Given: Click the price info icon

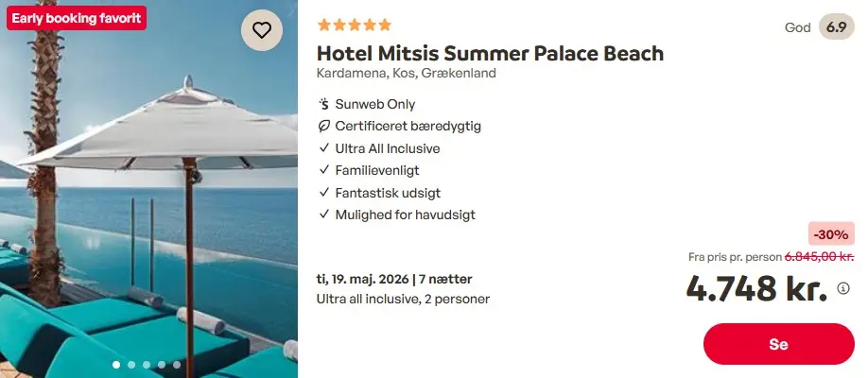Looking at the screenshot, I should click(844, 288).
